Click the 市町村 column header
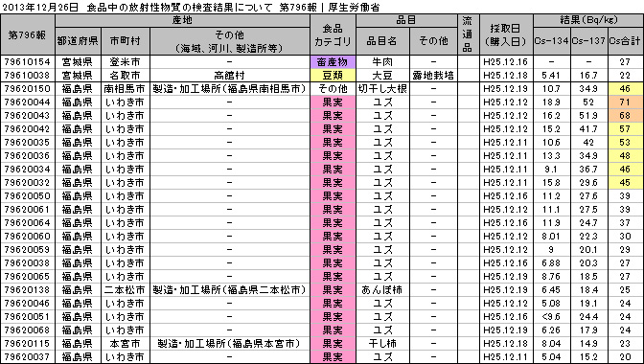Image resolution: width=644 pixels, height=364 pixels. coord(126,41)
